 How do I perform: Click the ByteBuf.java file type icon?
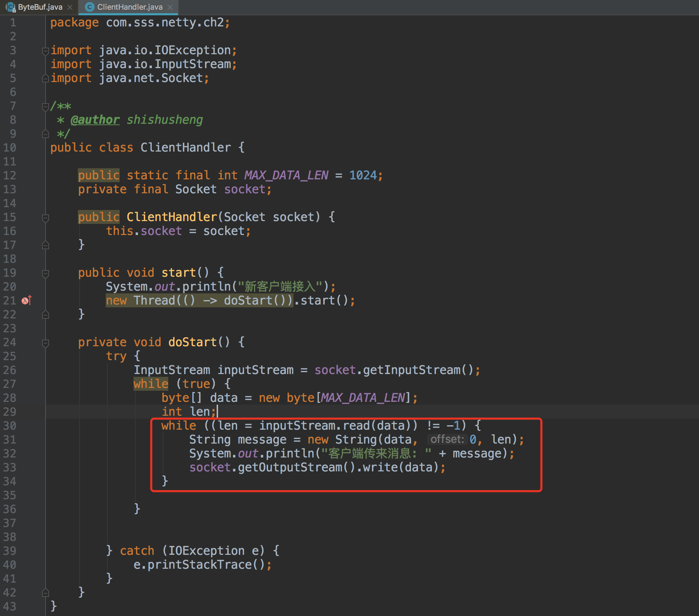pos(10,7)
